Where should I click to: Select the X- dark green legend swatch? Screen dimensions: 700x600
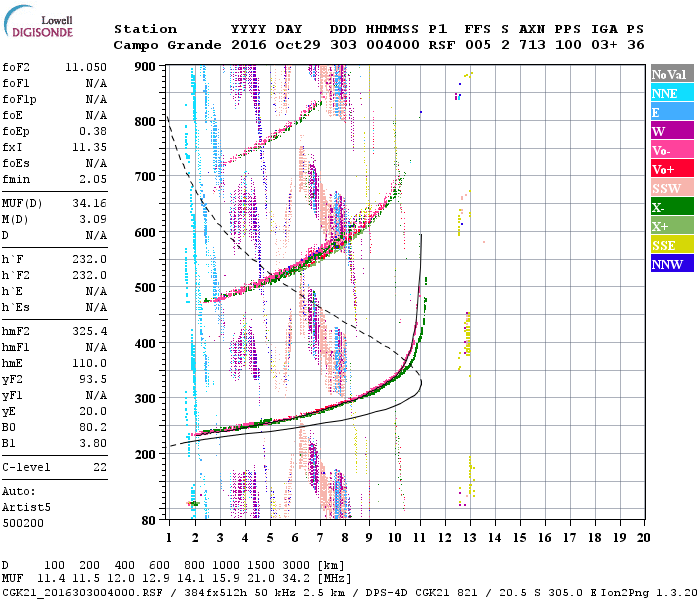tap(672, 207)
